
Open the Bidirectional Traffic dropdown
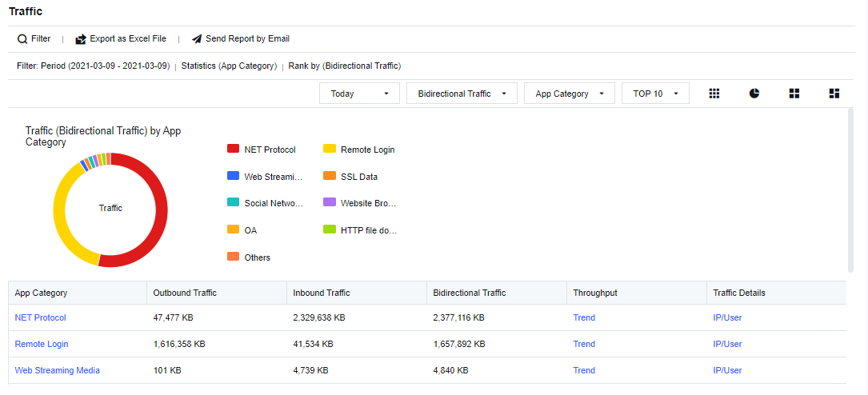pos(462,94)
